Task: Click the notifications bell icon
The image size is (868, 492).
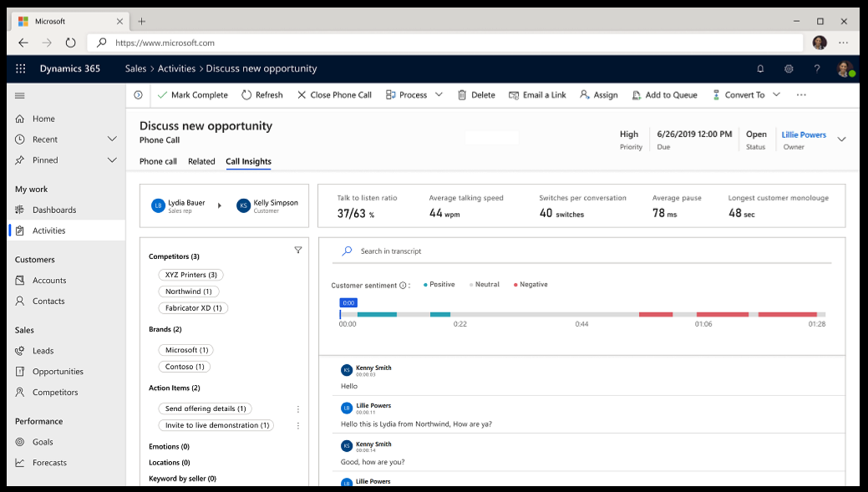Action: pyautogui.click(x=760, y=68)
